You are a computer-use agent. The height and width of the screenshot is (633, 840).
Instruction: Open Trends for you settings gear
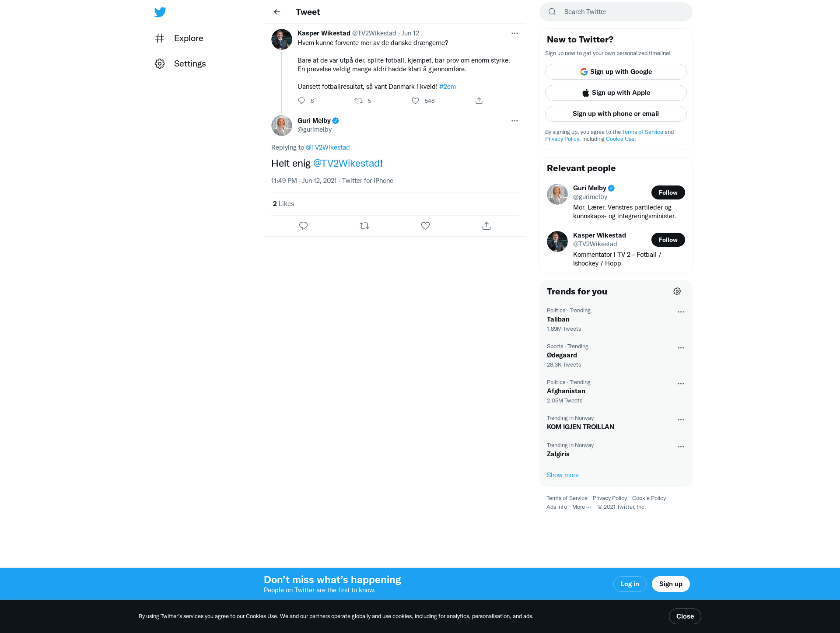click(677, 291)
